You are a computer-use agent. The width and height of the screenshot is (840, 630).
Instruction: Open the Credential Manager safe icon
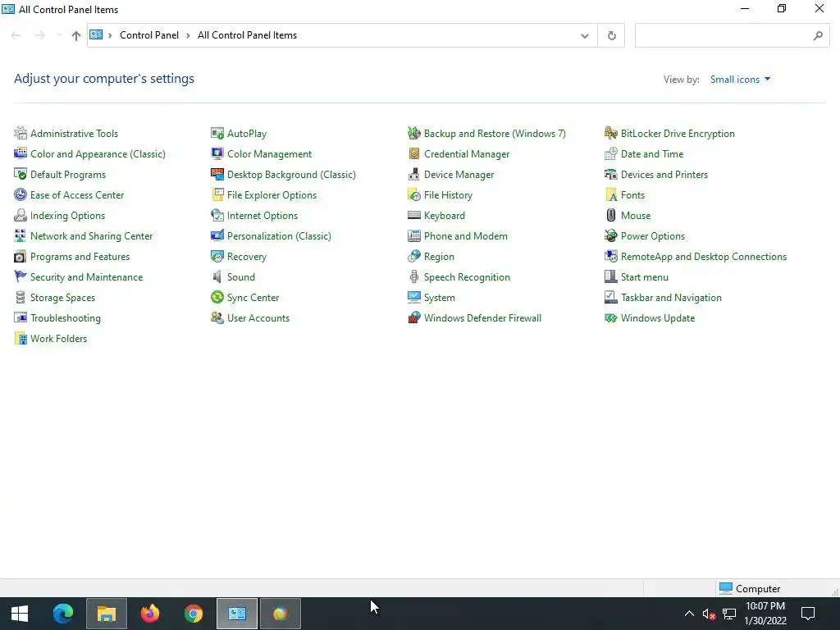pos(414,153)
